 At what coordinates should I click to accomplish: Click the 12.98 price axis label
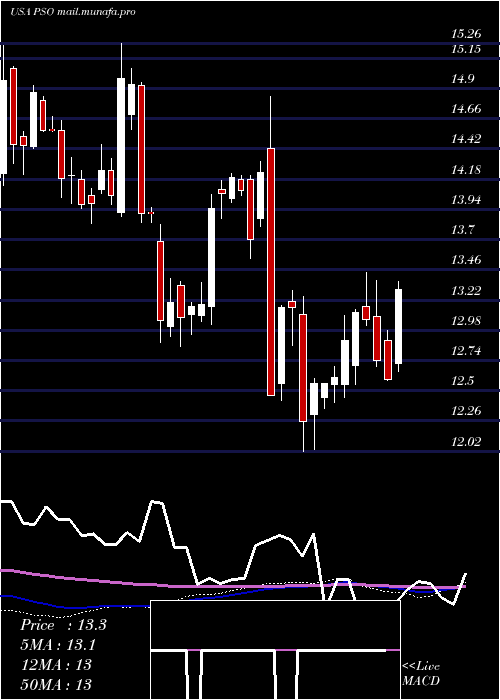pos(467,321)
